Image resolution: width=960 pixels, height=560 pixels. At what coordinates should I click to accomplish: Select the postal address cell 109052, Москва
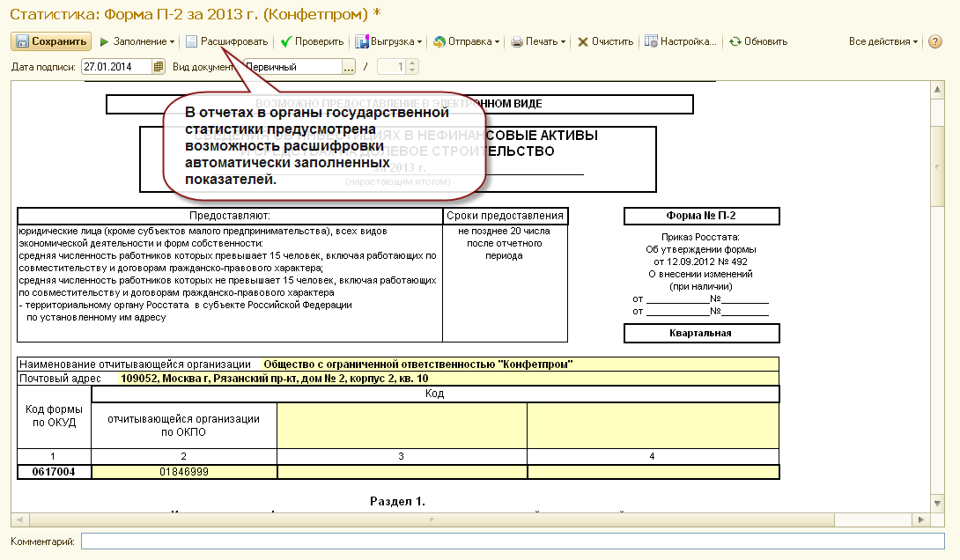click(448, 379)
